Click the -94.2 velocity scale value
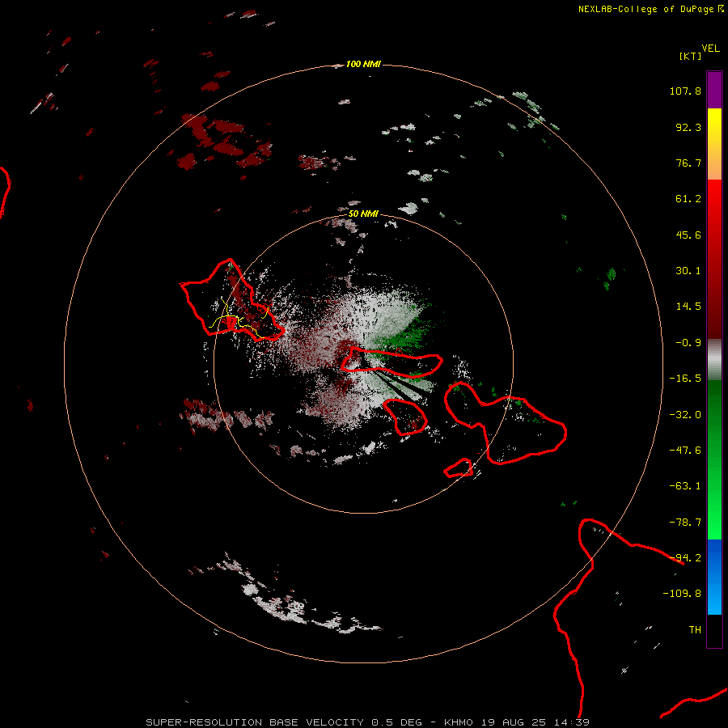The width and height of the screenshot is (728, 728). click(x=685, y=558)
